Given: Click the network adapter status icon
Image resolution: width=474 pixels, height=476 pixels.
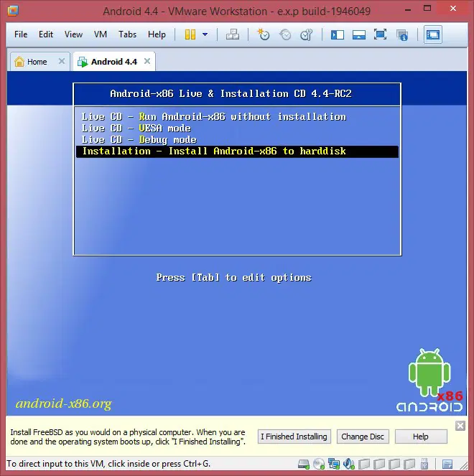Looking at the screenshot, I should coord(334,464).
